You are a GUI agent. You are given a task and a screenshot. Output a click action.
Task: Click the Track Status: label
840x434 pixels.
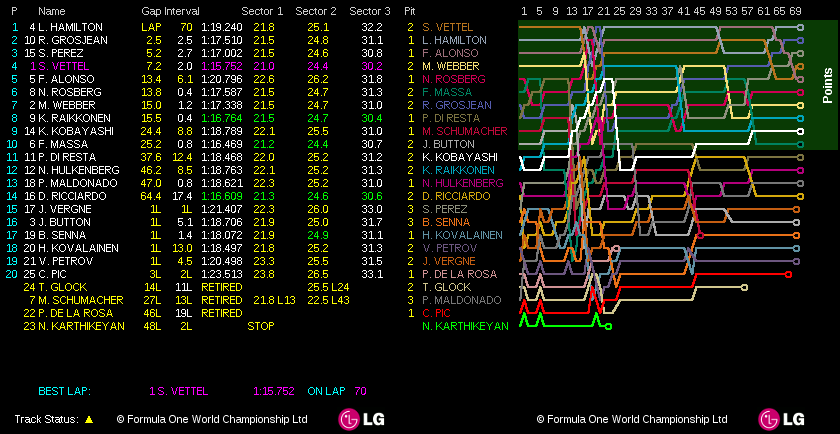47,419
